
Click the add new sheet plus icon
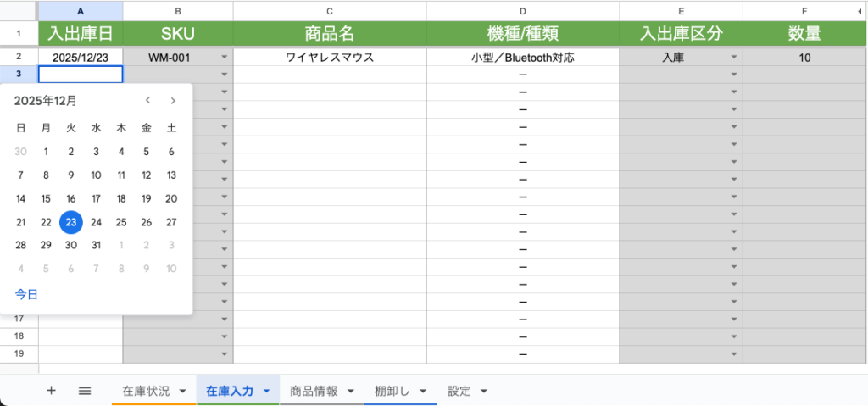[x=51, y=391]
